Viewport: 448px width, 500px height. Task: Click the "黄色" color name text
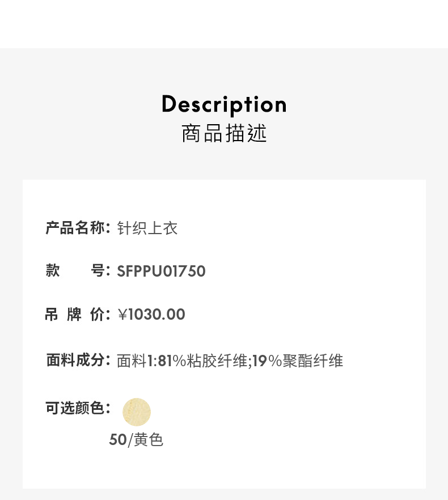coord(149,440)
